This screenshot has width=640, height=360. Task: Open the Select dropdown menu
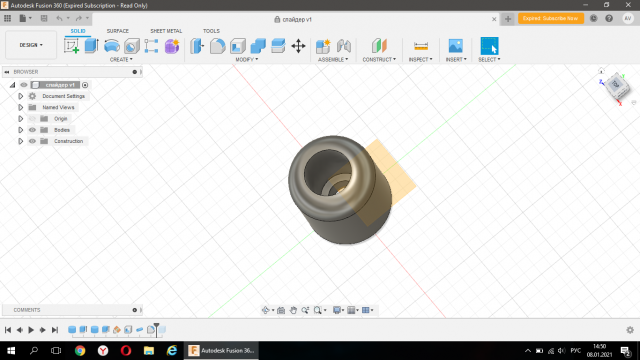489,60
